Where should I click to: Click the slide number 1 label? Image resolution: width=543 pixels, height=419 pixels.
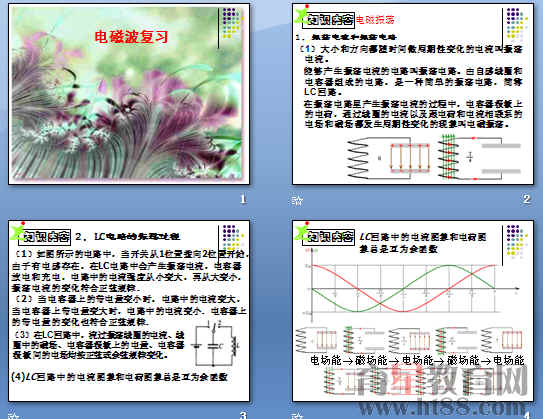tap(243, 199)
